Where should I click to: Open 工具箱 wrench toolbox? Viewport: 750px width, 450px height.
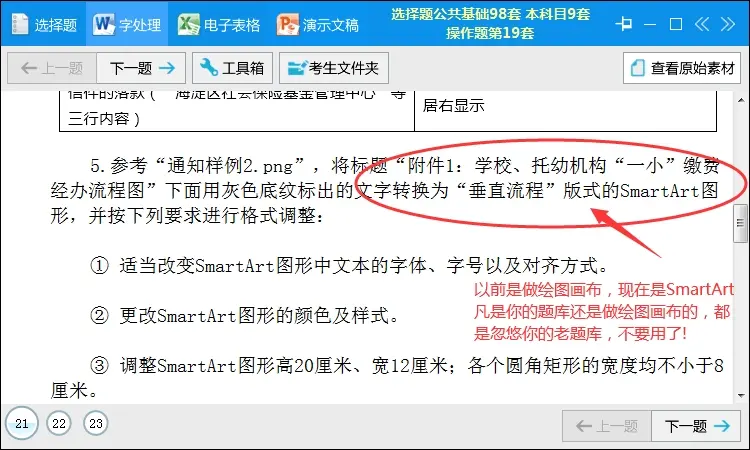pos(232,68)
